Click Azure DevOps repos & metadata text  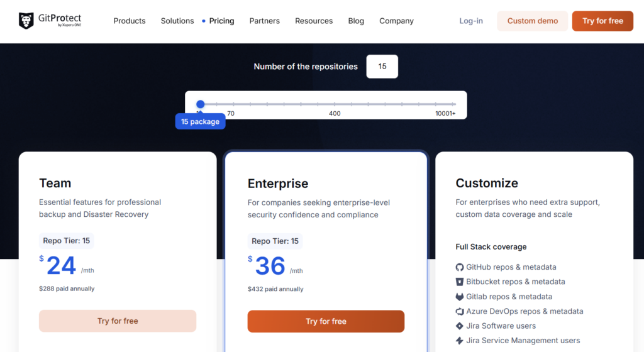point(525,311)
